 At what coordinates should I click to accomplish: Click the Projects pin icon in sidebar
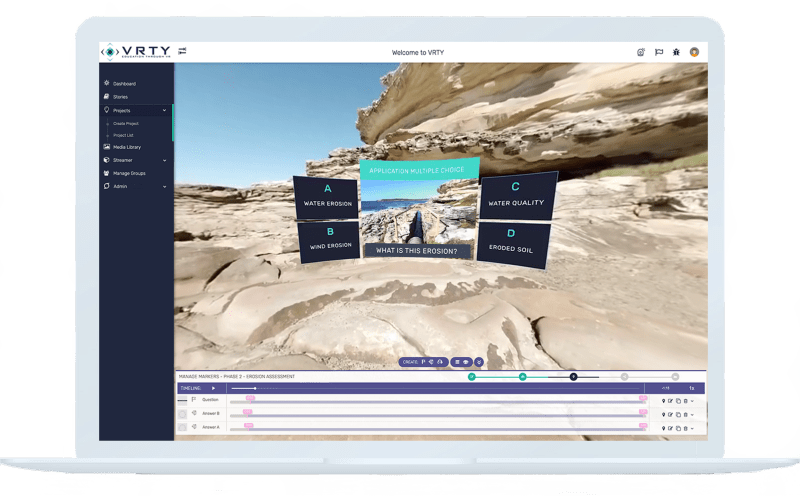(x=107, y=110)
